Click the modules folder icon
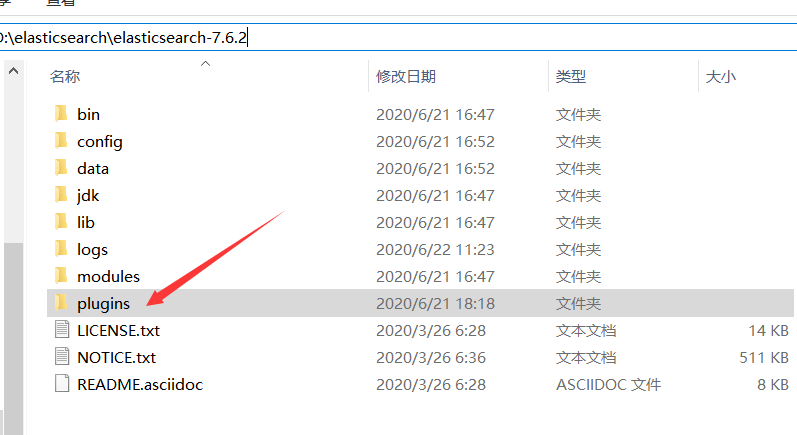This screenshot has width=797, height=435. click(61, 275)
